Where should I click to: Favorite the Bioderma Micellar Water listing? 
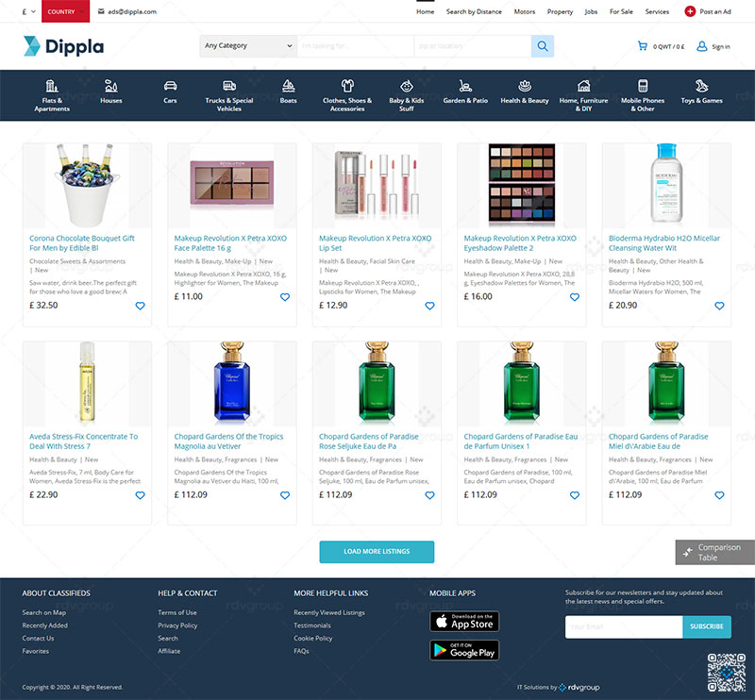tap(719, 306)
